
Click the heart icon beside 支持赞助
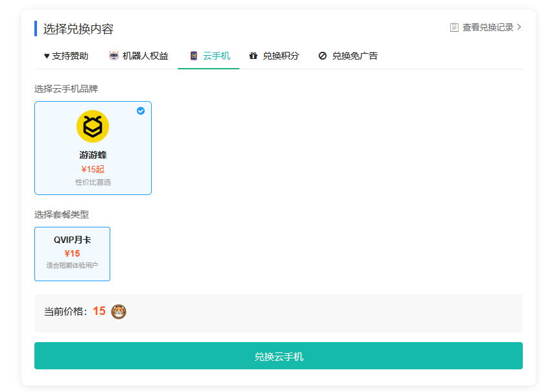pos(47,56)
